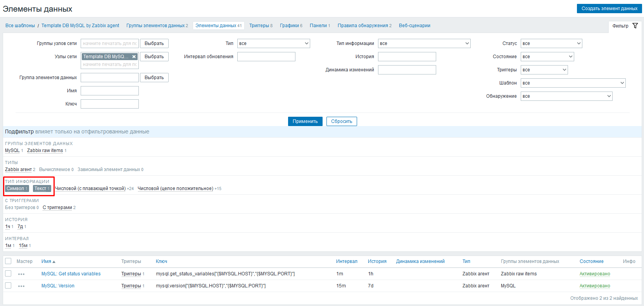Expand the Шаблон dropdown
This screenshot has width=644, height=306.
pyautogui.click(x=573, y=83)
